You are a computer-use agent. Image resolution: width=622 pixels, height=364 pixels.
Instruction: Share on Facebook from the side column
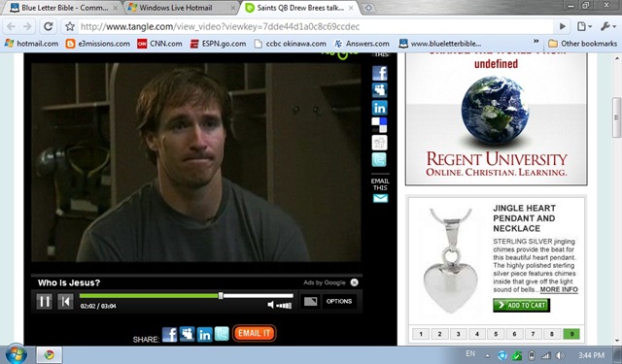tap(380, 73)
